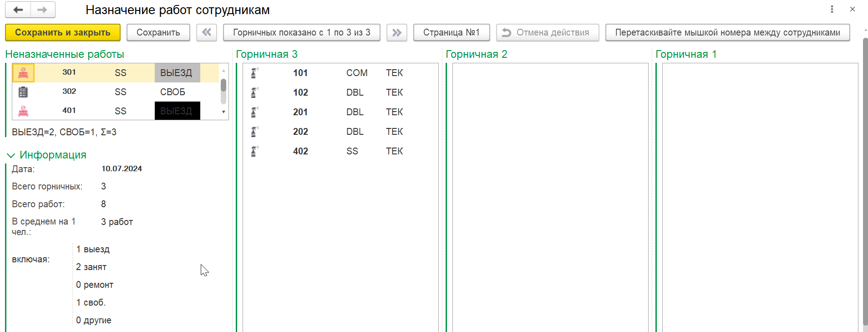
Task: Click COM room type of room 101
Action: point(357,73)
